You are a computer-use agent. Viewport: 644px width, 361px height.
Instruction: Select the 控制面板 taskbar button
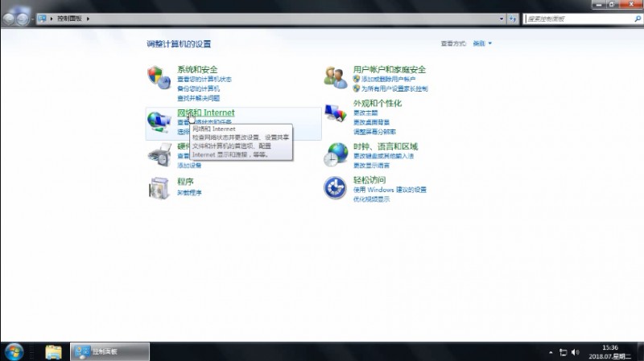pyautogui.click(x=109, y=351)
